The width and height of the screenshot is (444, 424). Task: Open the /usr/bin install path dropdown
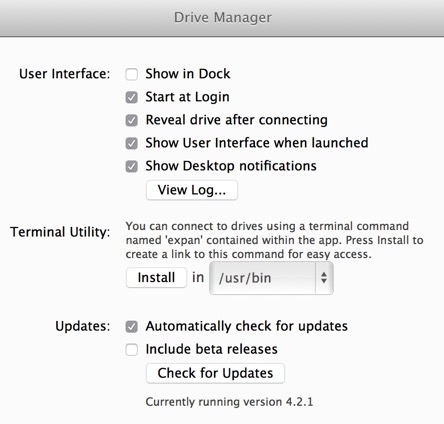click(271, 278)
